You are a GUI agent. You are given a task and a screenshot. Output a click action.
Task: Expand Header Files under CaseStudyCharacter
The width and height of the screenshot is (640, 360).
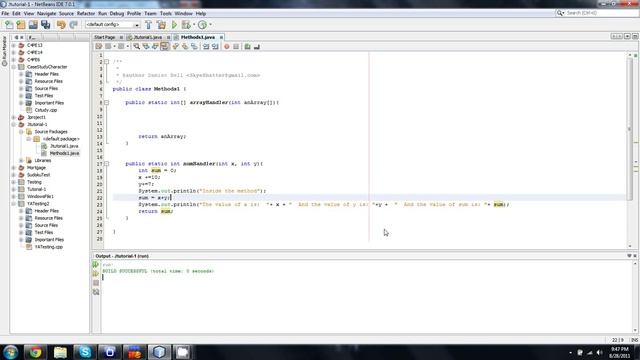21,74
